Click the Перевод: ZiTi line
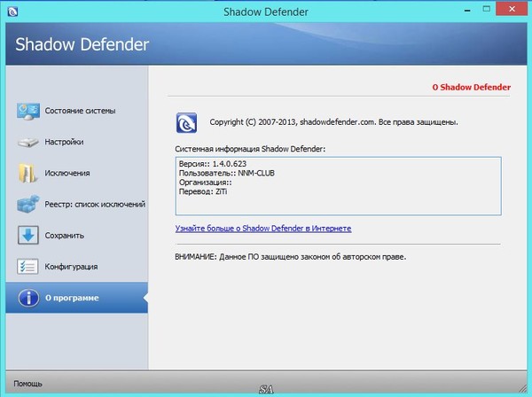Viewport: 532px width, 397px height. [203, 191]
